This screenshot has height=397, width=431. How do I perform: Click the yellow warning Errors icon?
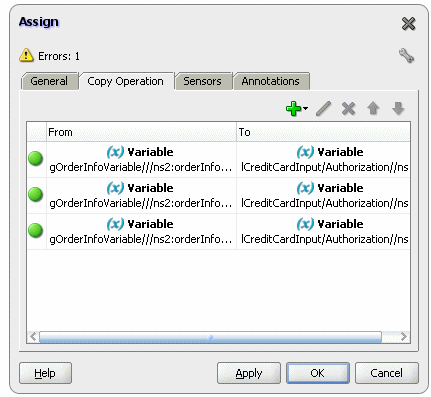coord(26,55)
